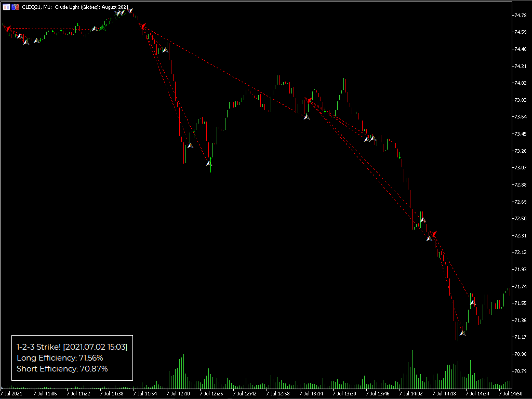Select the chart title CLEQ21, M1 text
Image resolution: width=532 pixels, height=399 pixels.
click(x=37, y=7)
